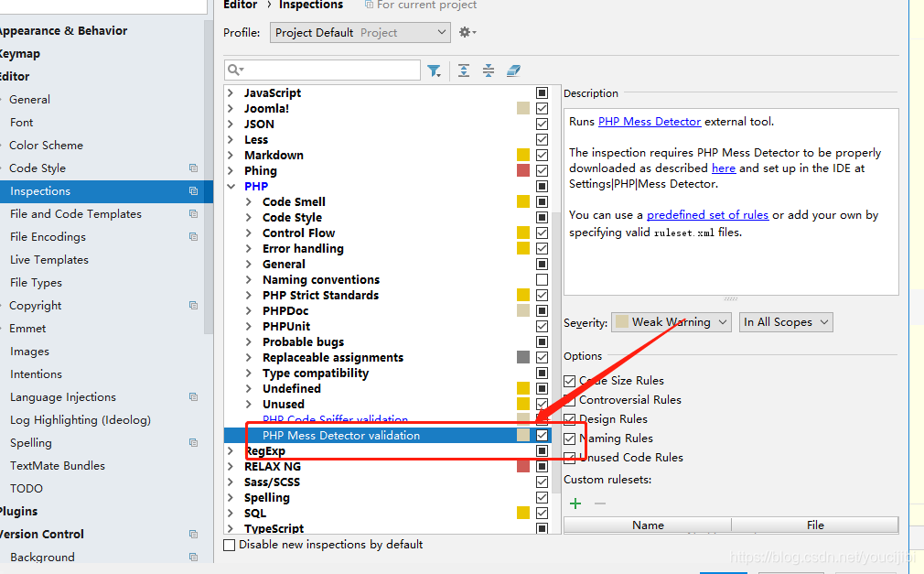Open the PHP Mess Detector link

tap(650, 121)
